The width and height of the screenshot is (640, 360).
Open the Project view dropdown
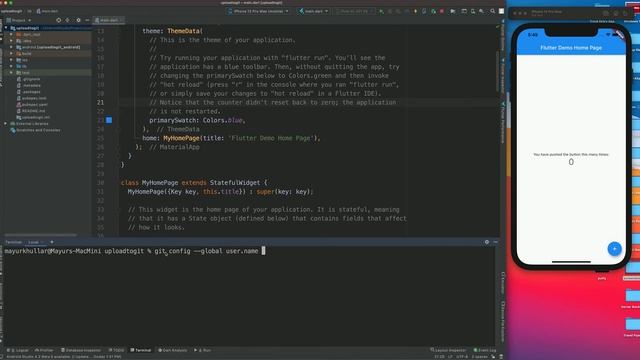(19, 20)
